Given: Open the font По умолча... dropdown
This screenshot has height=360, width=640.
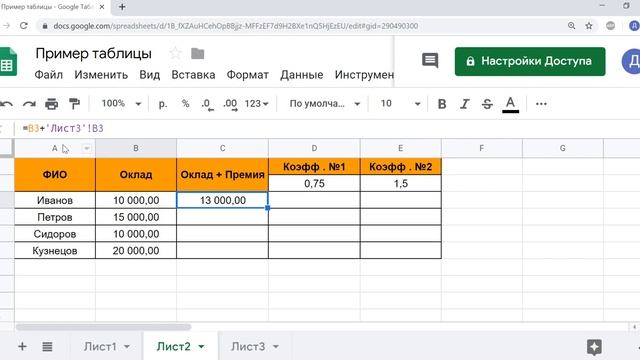Looking at the screenshot, I should [x=324, y=104].
